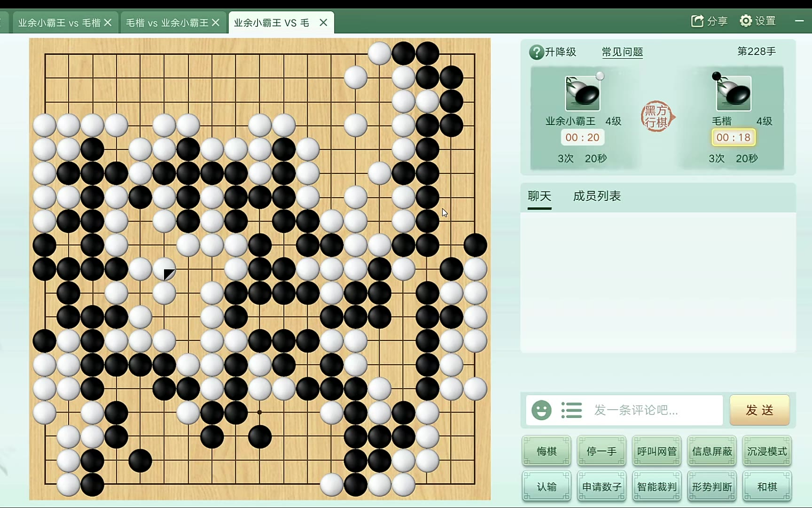Select the 聊天 chat tab
Viewport: 812px width, 508px height.
coord(539,196)
